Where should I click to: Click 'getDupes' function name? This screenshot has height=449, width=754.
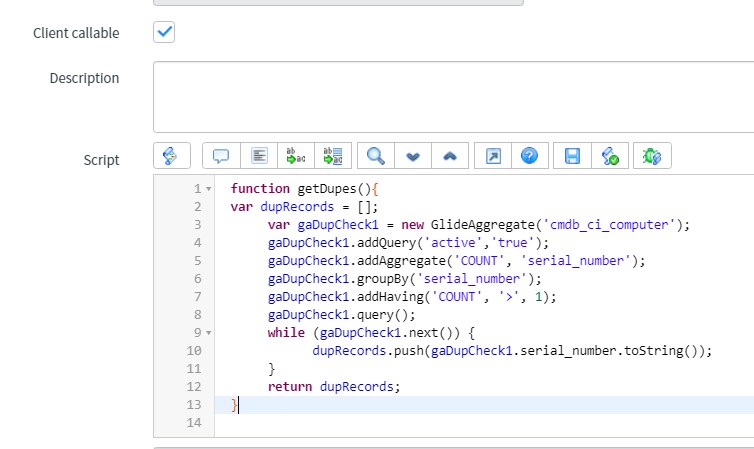tap(327, 189)
